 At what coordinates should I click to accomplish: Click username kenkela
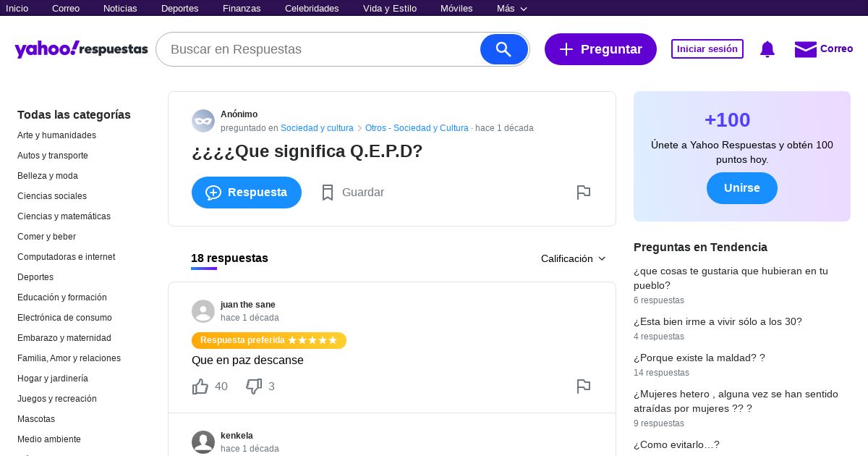(237, 436)
